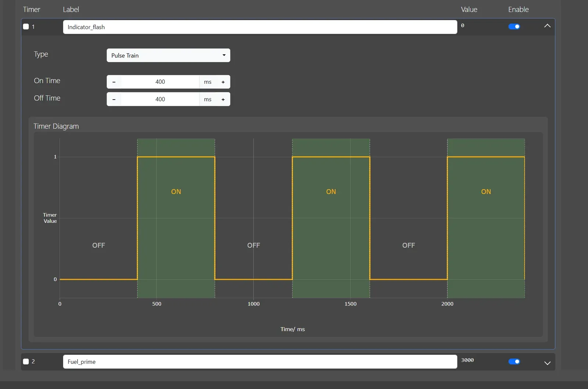The image size is (588, 389).
Task: Edit the On Time value field
Action: [x=160, y=82]
